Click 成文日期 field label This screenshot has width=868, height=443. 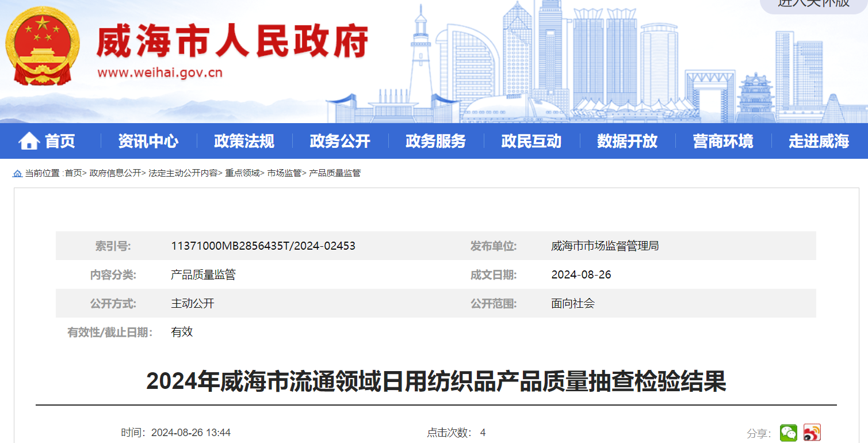click(x=494, y=274)
